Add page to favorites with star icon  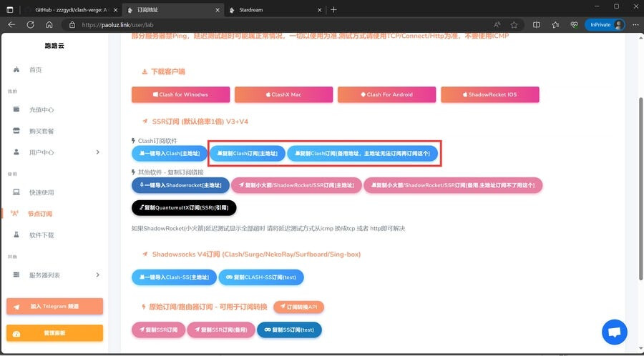[x=514, y=24]
